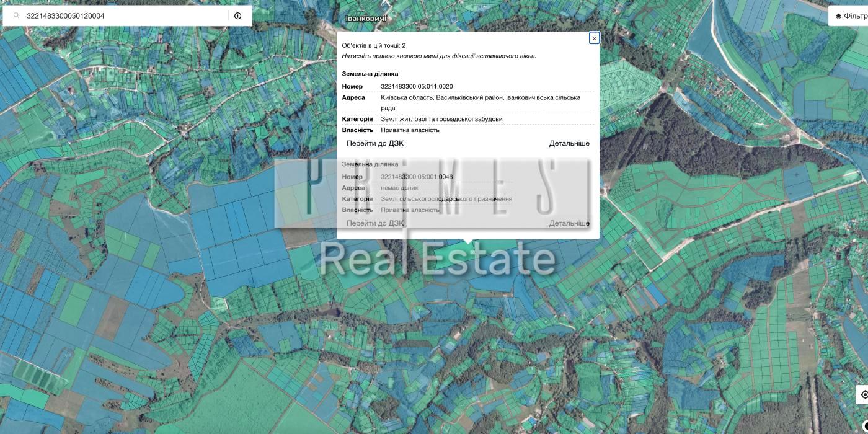Click parcel number 3221483300:05:011:0020

[x=417, y=86]
